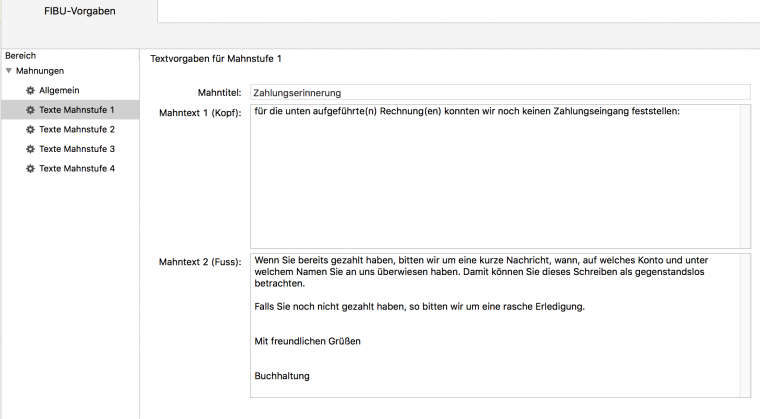The image size is (760, 419).
Task: Click the 'Buchhaltung' signature line
Action: click(282, 376)
